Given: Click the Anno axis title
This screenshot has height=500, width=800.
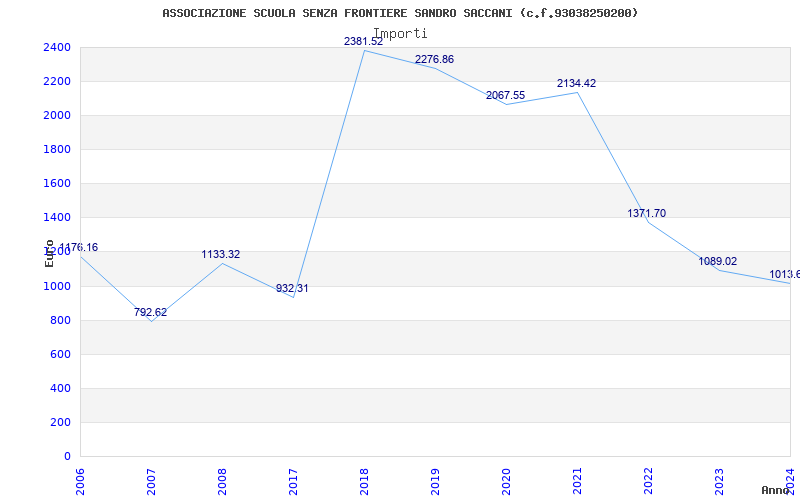Looking at the screenshot, I should 776,490.
